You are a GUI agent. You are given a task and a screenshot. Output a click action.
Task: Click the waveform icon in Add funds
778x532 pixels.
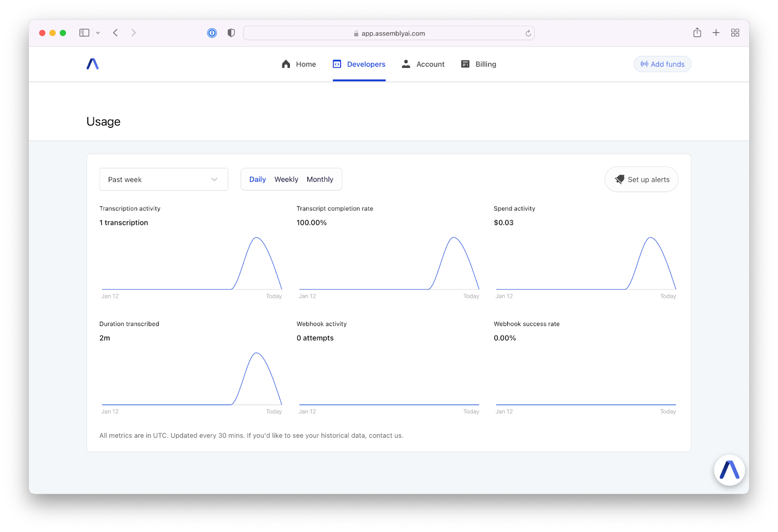coord(644,64)
